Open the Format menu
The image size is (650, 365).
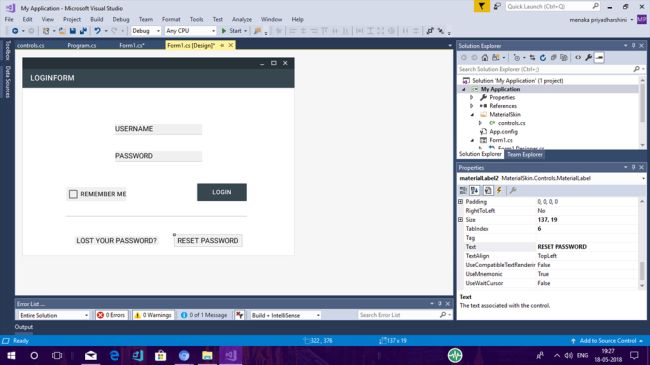[x=171, y=19]
